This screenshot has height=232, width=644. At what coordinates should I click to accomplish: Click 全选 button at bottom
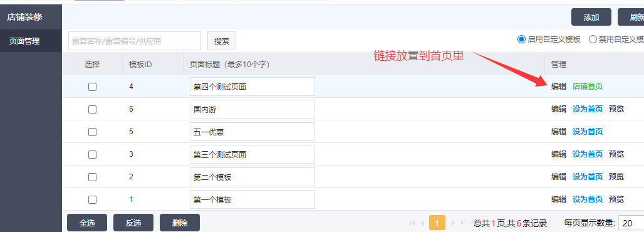[87, 223]
